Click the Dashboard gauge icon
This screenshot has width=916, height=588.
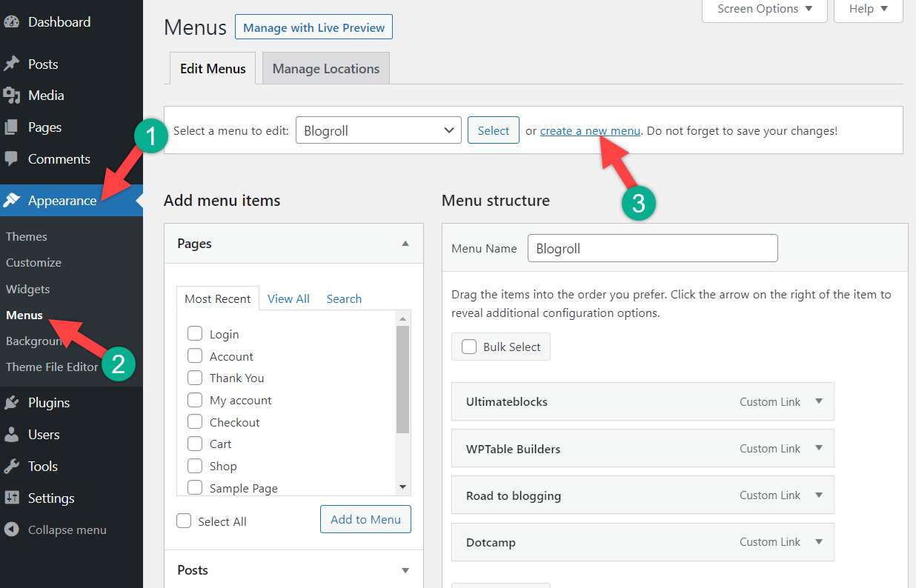point(11,22)
